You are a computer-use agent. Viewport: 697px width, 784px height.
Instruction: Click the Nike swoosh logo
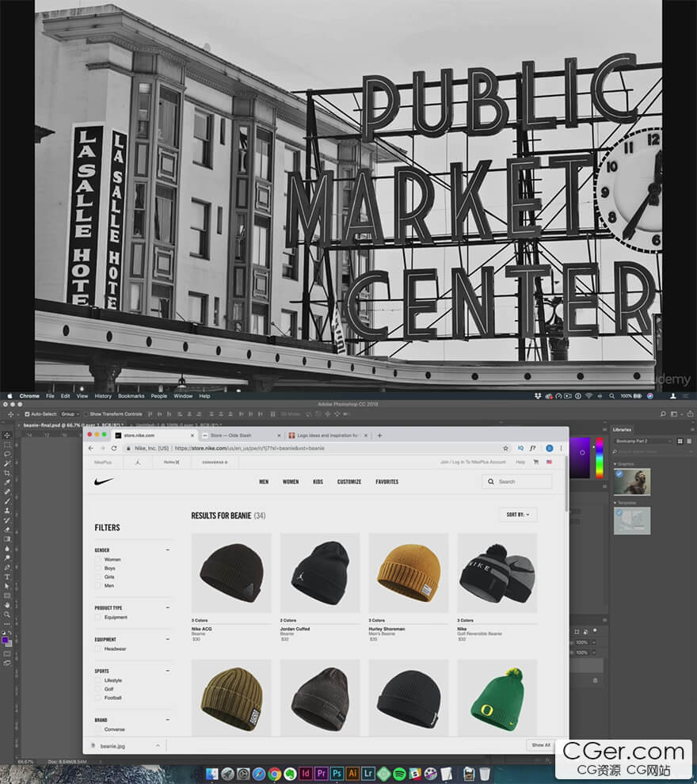click(104, 481)
